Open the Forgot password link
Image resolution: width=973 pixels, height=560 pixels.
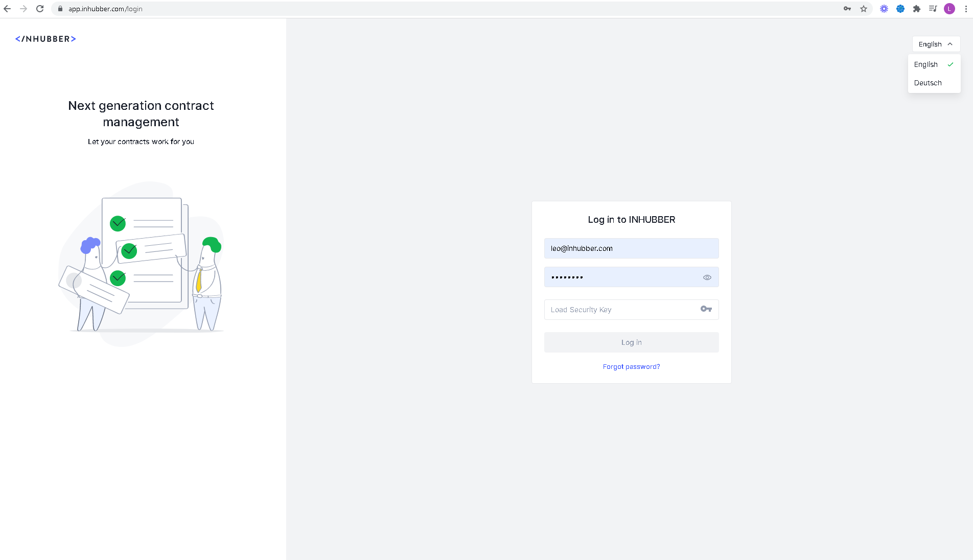pyautogui.click(x=631, y=367)
